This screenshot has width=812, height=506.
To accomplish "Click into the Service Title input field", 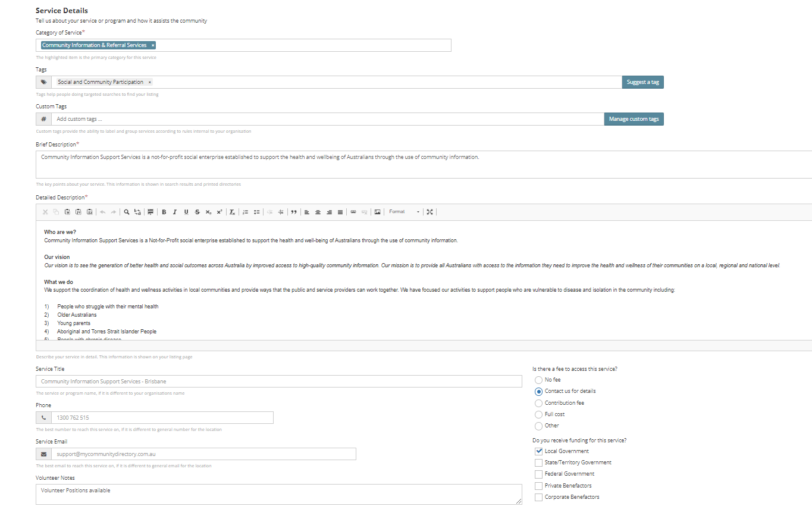I will coord(278,382).
